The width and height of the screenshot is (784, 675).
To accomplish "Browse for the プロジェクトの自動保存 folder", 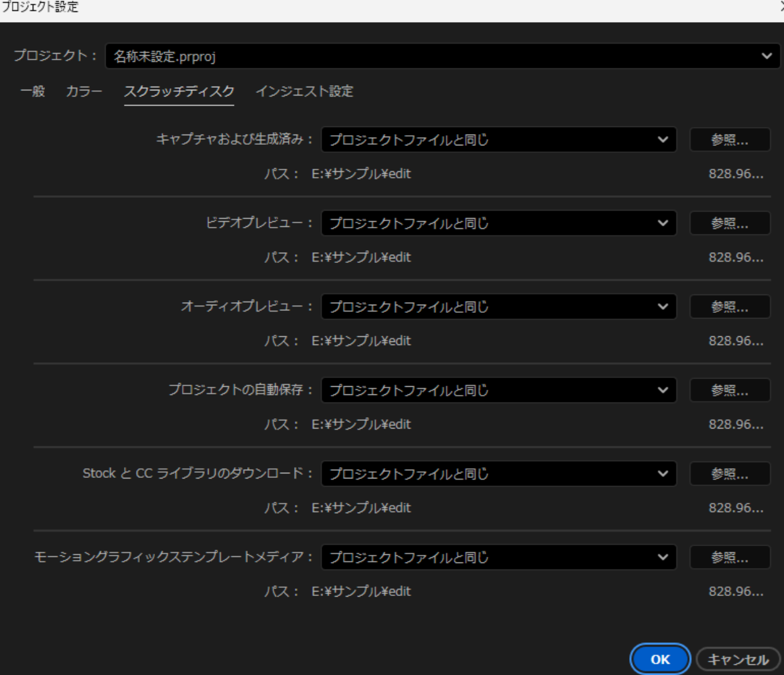I will pos(730,390).
